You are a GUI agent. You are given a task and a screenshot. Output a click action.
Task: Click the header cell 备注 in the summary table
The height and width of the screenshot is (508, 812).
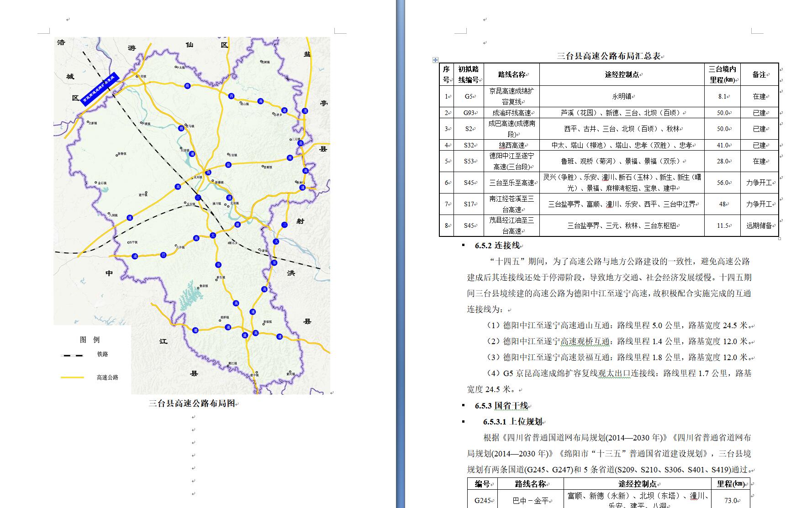pos(759,74)
